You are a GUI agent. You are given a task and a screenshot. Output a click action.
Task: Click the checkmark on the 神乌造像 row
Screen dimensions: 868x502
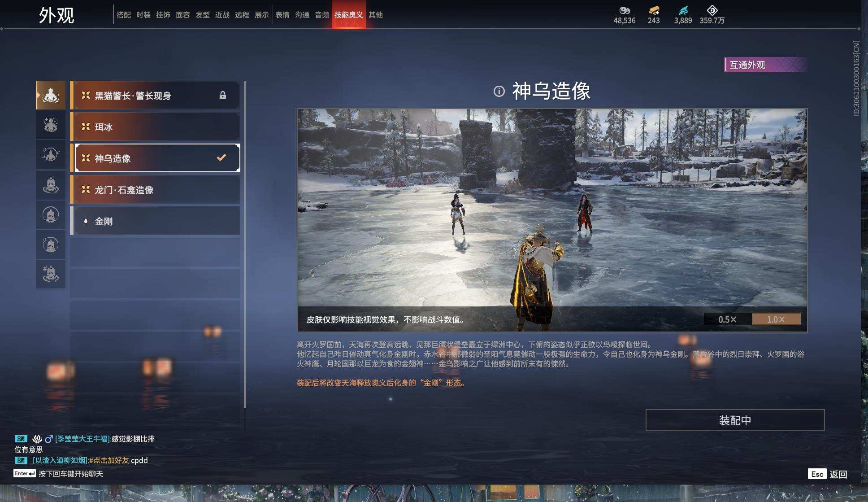click(x=221, y=157)
